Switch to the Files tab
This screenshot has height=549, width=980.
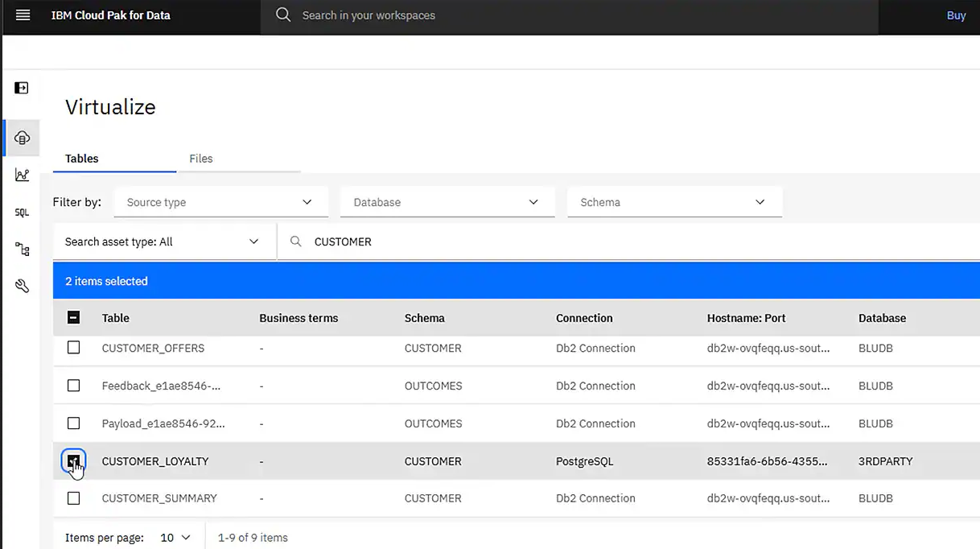tap(200, 159)
